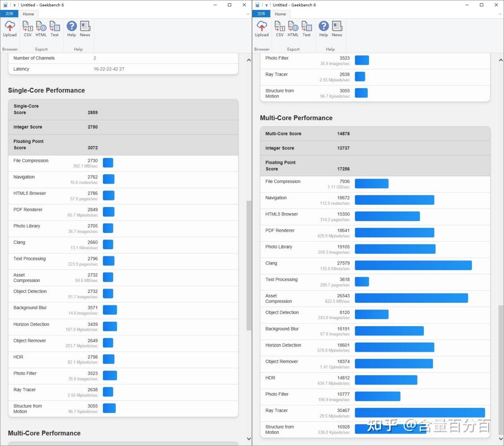Open Help in right Geekbench window

[324, 29]
